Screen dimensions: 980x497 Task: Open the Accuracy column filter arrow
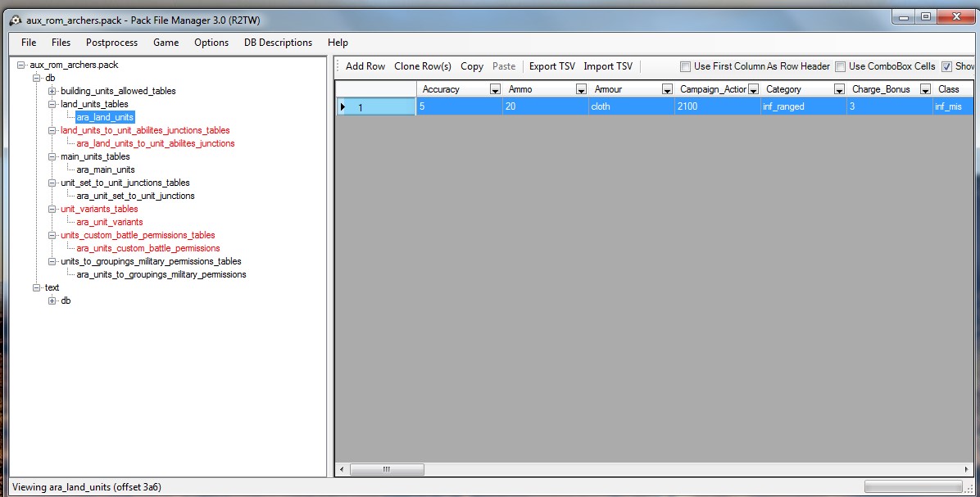coord(495,89)
